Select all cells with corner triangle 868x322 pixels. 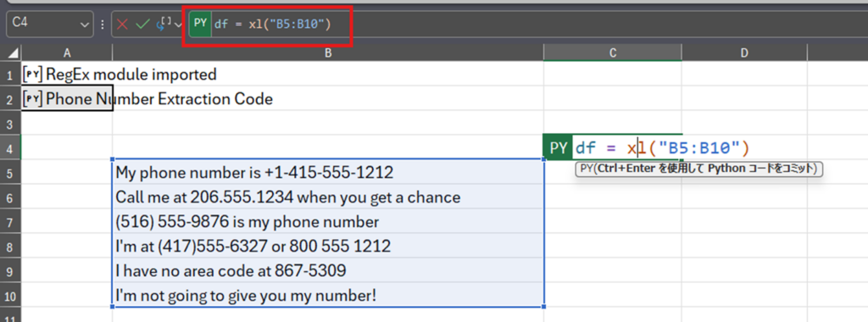[14, 53]
